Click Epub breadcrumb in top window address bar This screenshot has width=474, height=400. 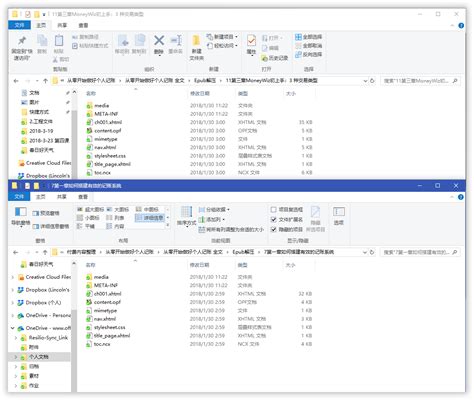tap(205, 81)
